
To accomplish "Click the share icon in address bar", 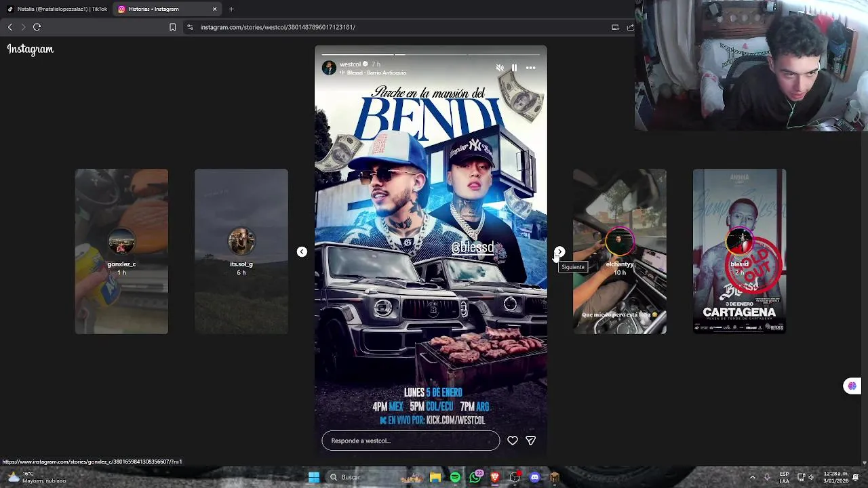I will click(630, 27).
